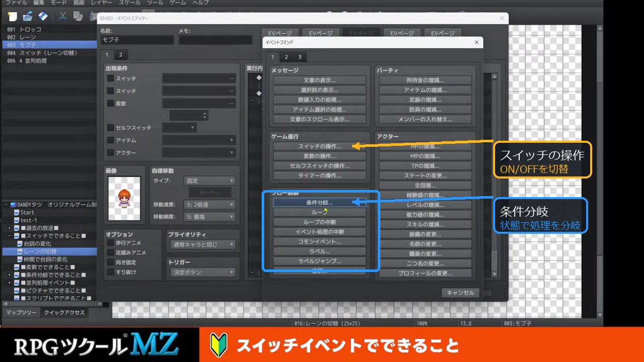Toggle the セルフスイッチ condition checkbox

[x=110, y=128]
